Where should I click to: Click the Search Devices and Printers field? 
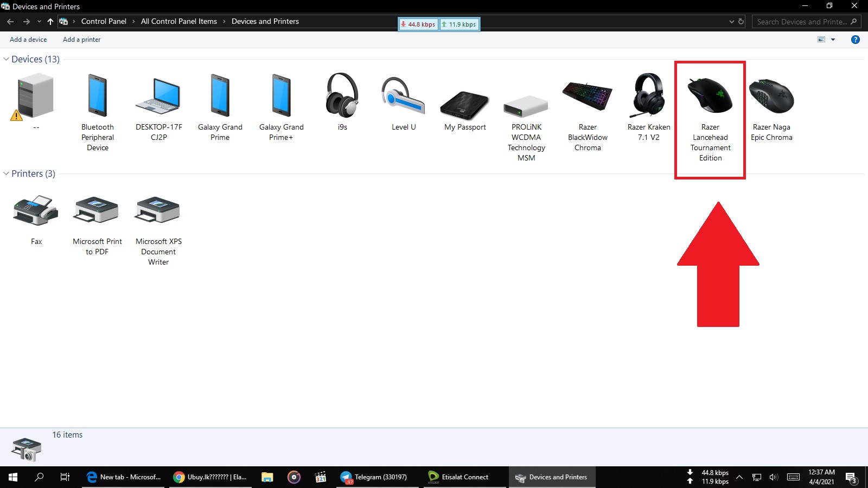[806, 22]
